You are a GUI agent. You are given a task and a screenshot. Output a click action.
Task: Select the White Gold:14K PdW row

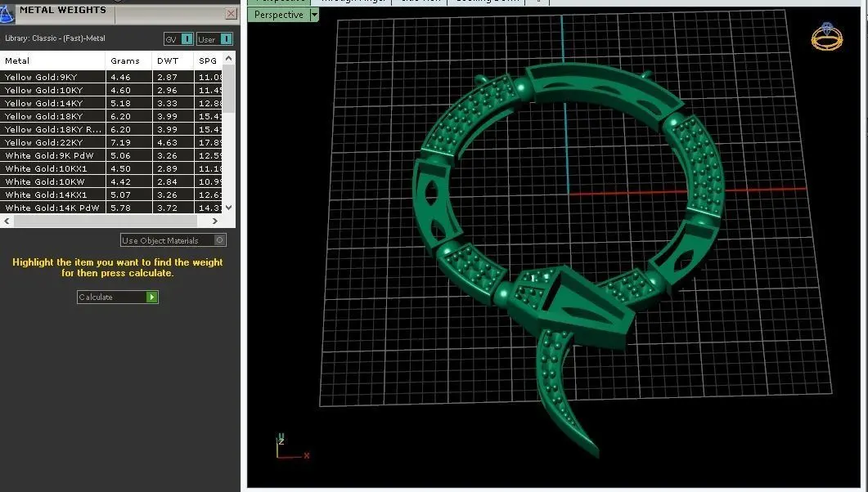coord(110,208)
